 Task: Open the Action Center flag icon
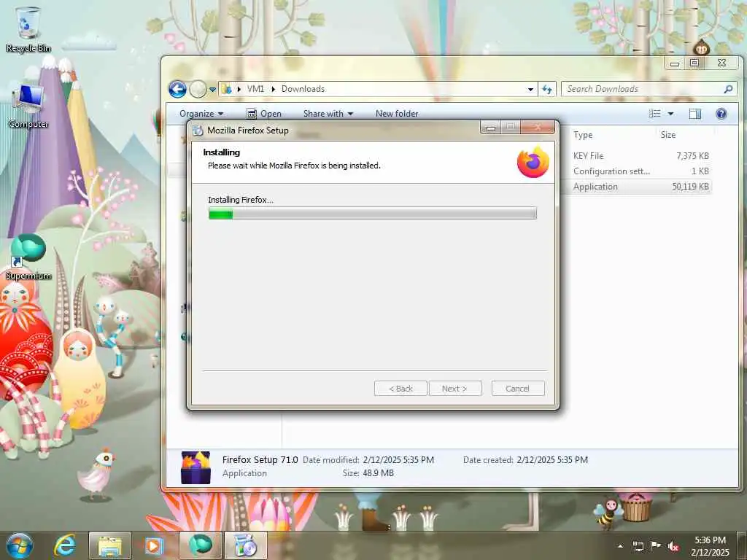[x=656, y=546]
